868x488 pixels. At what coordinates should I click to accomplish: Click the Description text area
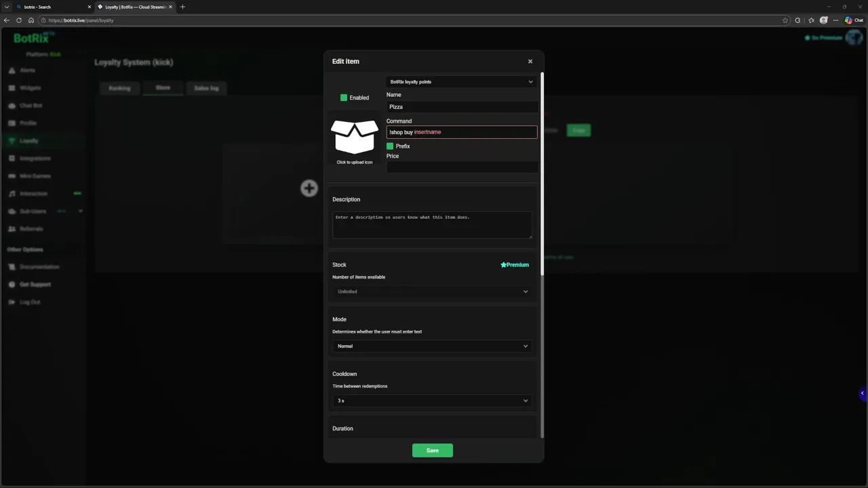432,225
